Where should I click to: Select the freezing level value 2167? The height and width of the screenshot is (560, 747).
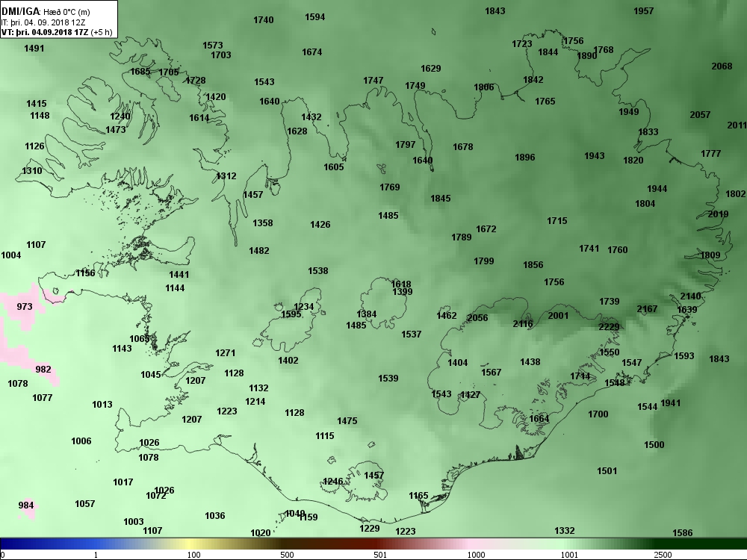pyautogui.click(x=647, y=308)
